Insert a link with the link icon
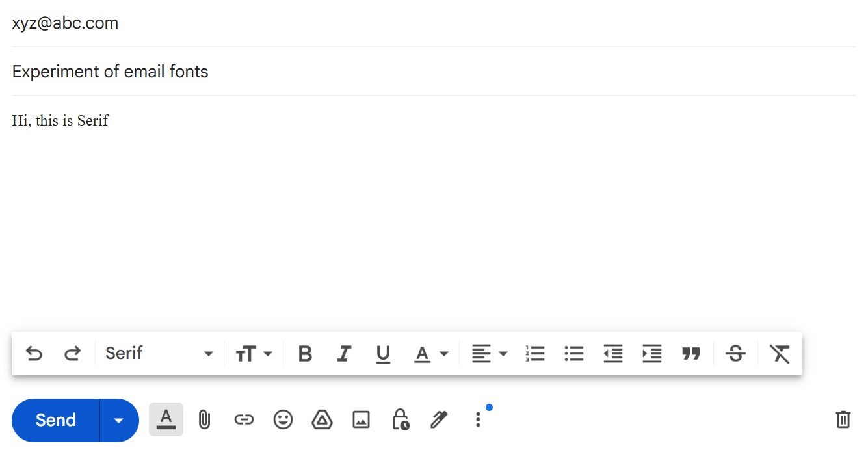 244,419
